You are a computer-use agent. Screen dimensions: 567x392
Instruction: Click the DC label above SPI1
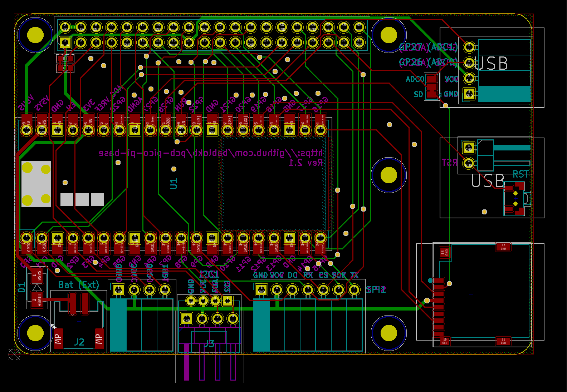tap(293, 275)
